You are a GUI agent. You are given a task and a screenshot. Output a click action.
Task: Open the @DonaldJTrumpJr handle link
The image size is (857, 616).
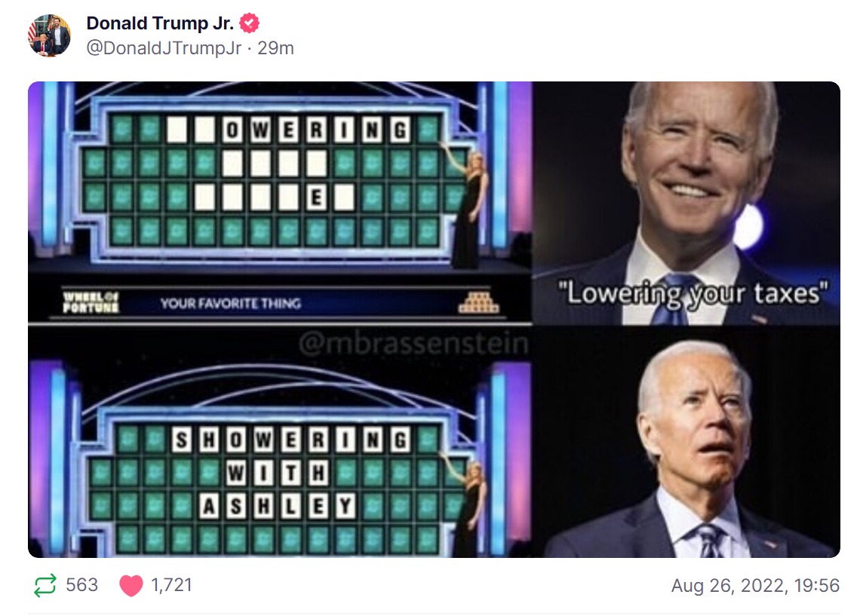pyautogui.click(x=164, y=48)
